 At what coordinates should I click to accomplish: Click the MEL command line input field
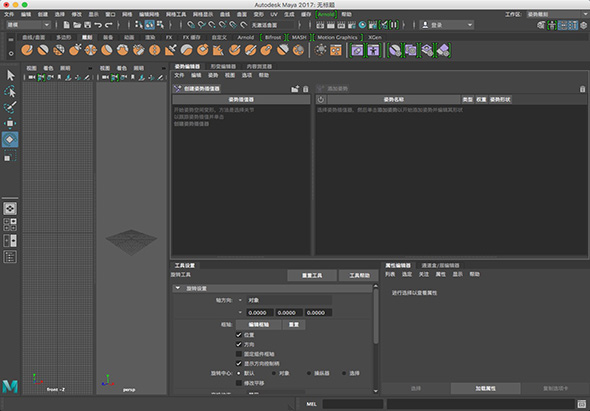pyautogui.click(x=353, y=404)
